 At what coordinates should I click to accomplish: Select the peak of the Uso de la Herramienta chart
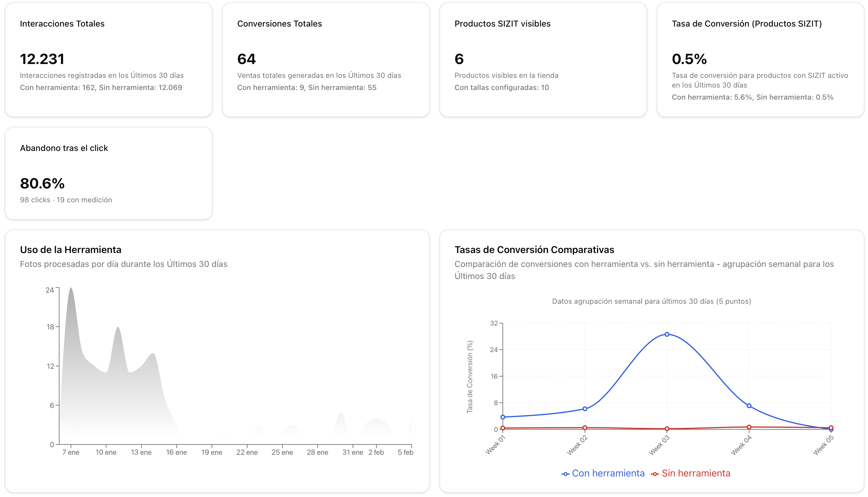tap(71, 288)
